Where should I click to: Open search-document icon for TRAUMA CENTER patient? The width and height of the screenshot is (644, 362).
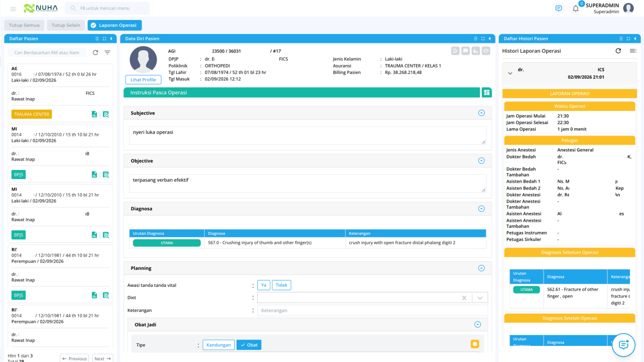(106, 114)
